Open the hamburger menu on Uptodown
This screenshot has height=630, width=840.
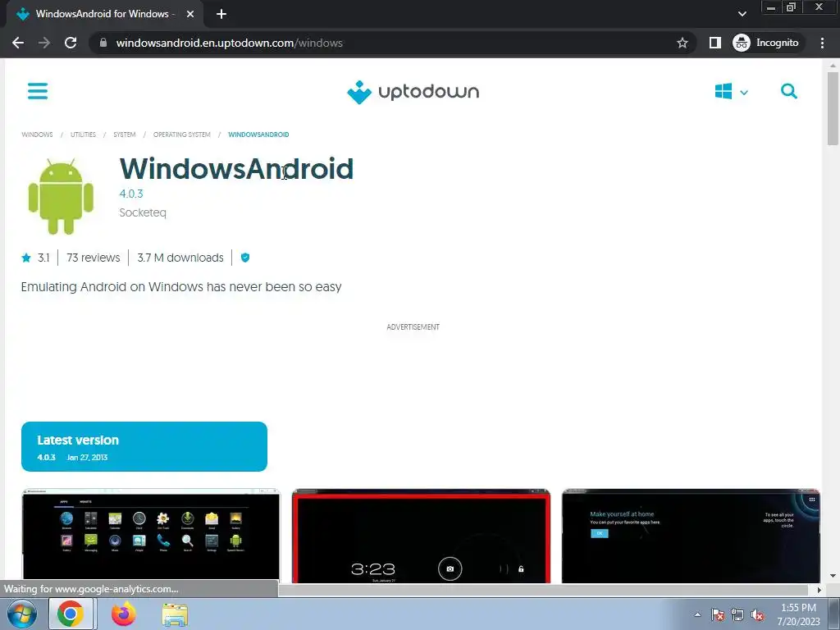tap(38, 91)
